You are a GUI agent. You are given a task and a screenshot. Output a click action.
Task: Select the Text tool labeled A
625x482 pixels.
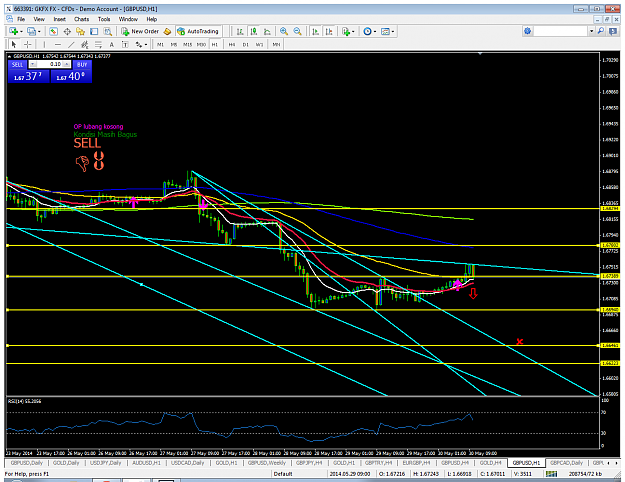click(112, 44)
